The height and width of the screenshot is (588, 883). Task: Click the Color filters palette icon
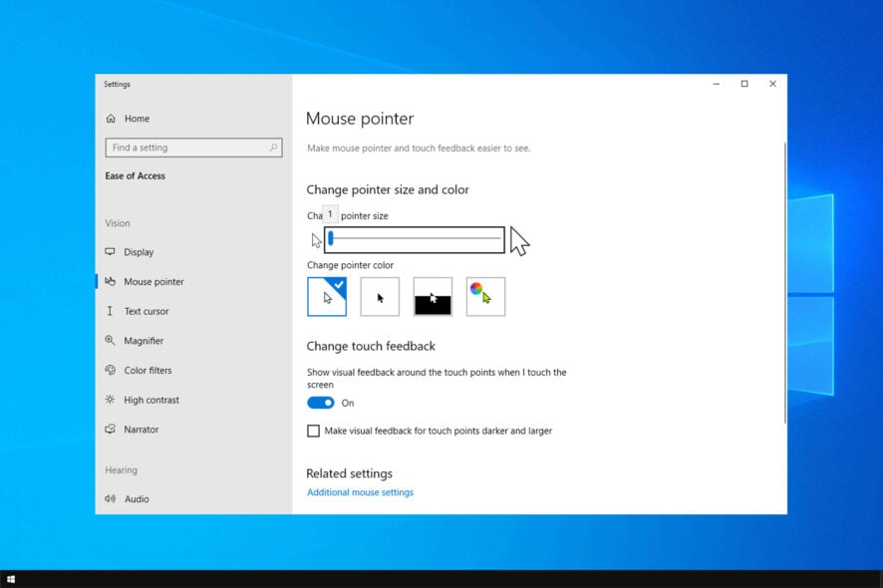[x=111, y=371]
